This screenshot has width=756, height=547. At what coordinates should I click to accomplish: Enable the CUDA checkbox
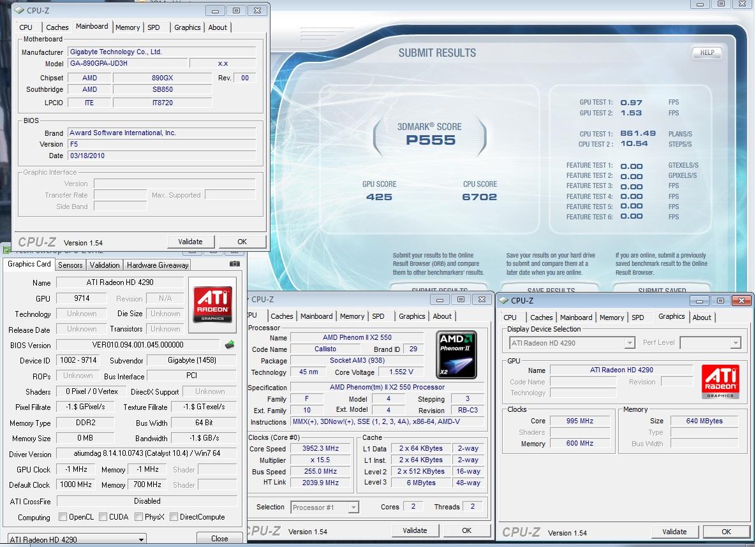pos(103,516)
